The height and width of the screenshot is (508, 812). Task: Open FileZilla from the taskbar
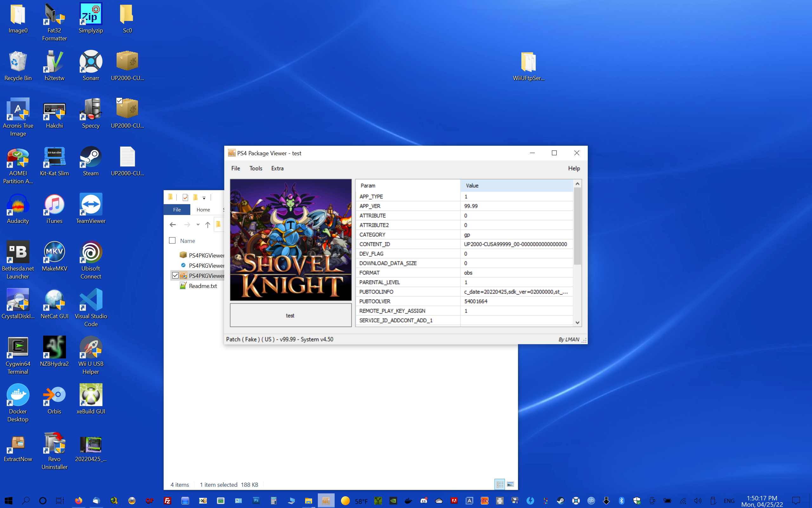pos(167,501)
